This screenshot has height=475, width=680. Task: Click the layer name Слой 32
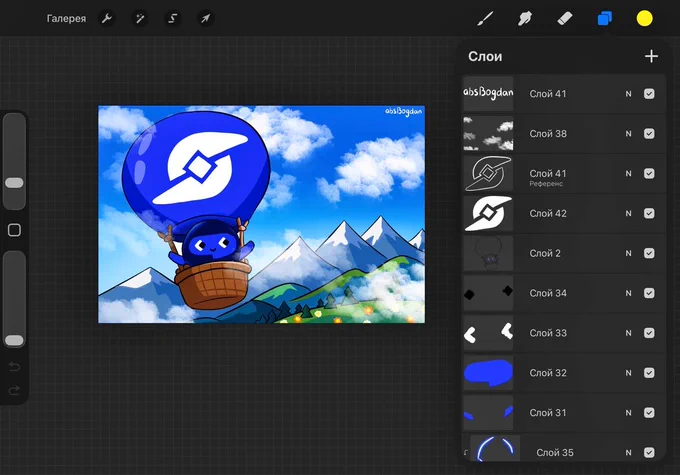point(548,373)
